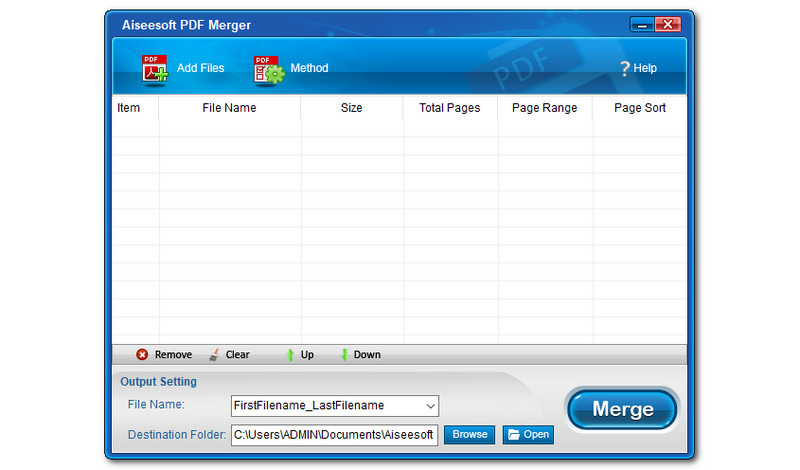800x470 pixels.
Task: Select the FirstFilename_LastFilename combo box
Action: click(x=335, y=406)
